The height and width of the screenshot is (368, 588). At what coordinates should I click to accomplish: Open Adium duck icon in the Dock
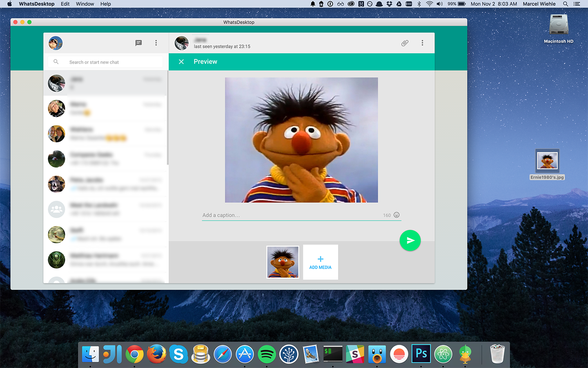pos(465,354)
